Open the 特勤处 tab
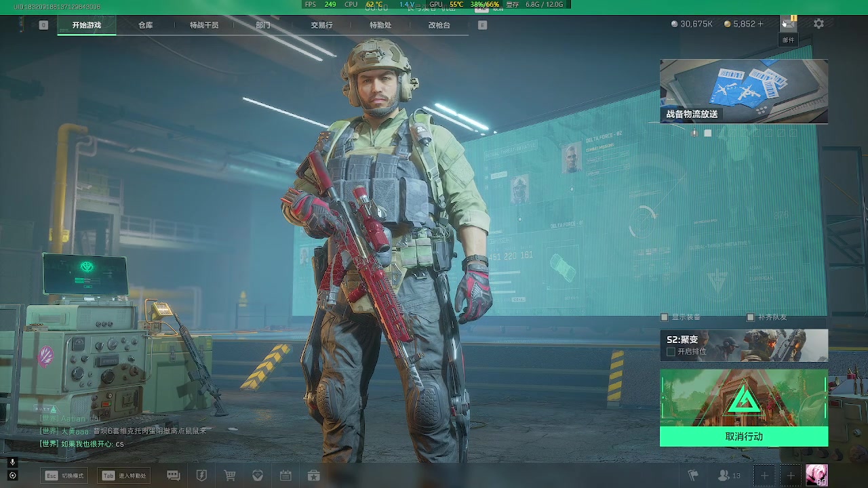 tap(380, 25)
